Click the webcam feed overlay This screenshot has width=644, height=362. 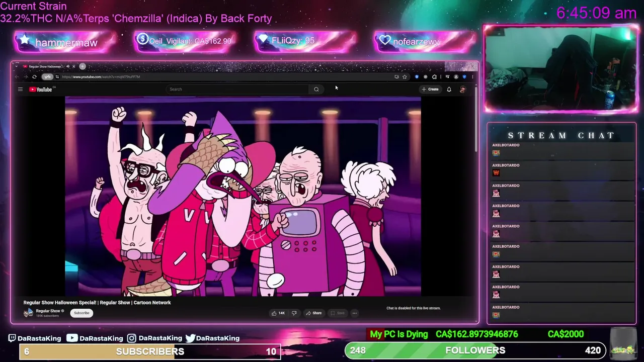pos(561,68)
